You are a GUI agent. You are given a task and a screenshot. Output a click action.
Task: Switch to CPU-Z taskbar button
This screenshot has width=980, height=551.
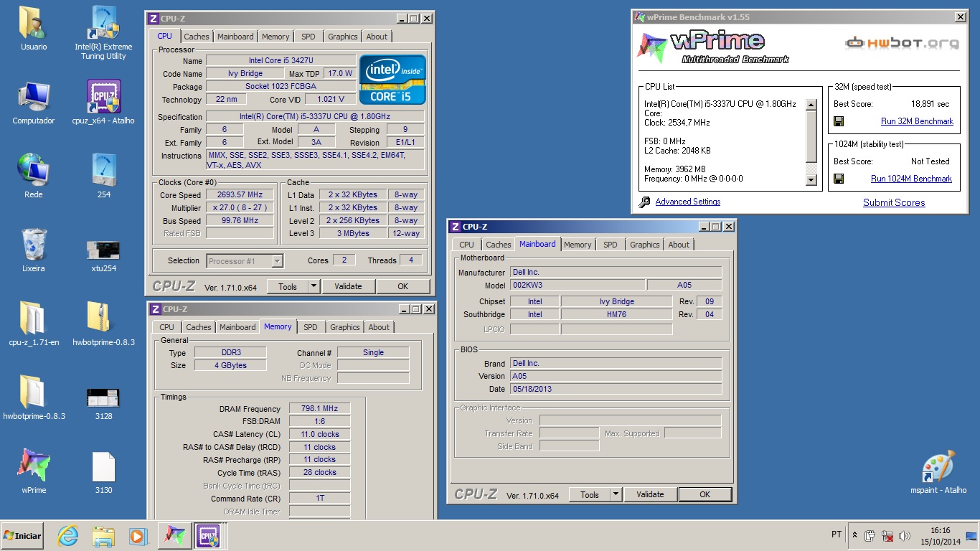(208, 536)
